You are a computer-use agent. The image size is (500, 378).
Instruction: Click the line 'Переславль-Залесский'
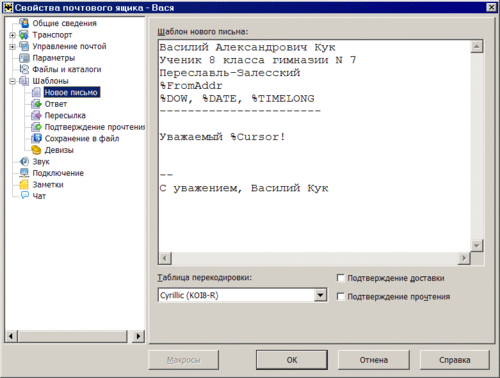pos(230,73)
